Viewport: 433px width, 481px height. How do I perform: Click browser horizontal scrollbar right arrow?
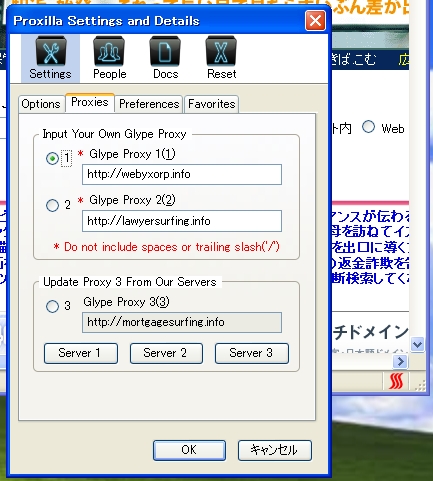[x=401, y=361]
